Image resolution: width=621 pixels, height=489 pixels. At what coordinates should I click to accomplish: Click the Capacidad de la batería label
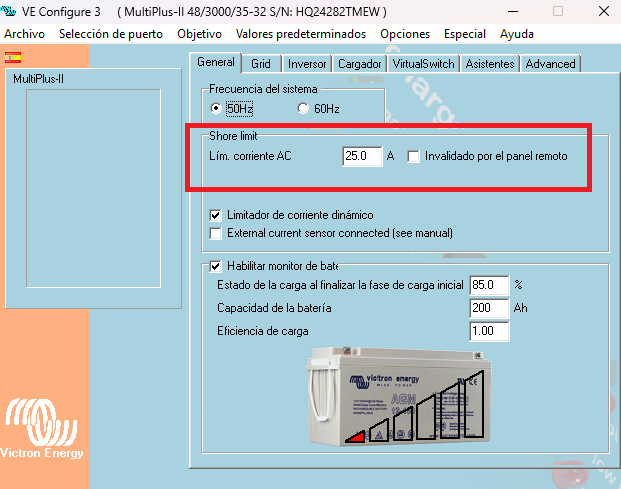point(274,308)
